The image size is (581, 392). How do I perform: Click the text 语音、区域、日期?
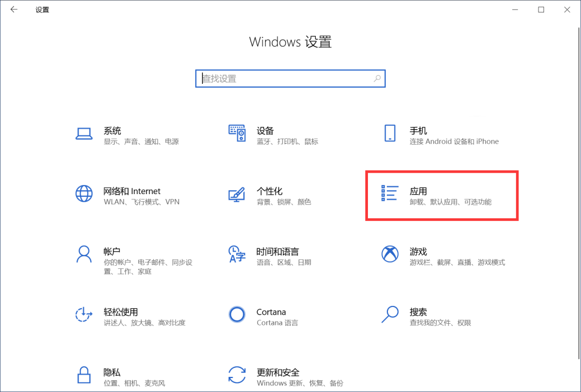[x=284, y=262]
